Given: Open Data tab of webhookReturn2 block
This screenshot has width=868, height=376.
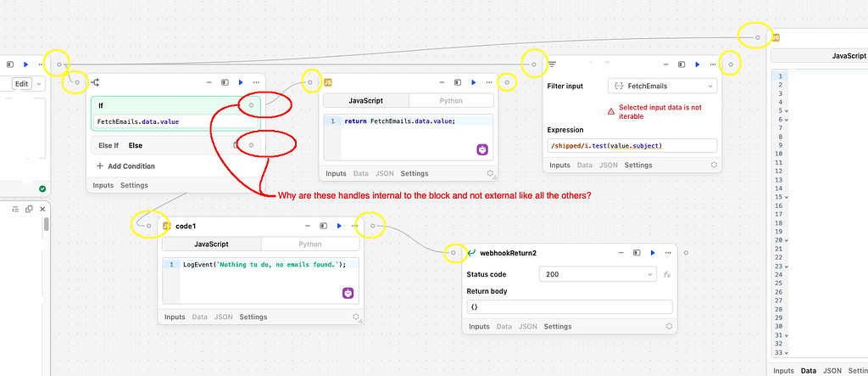Looking at the screenshot, I should pyautogui.click(x=504, y=327).
